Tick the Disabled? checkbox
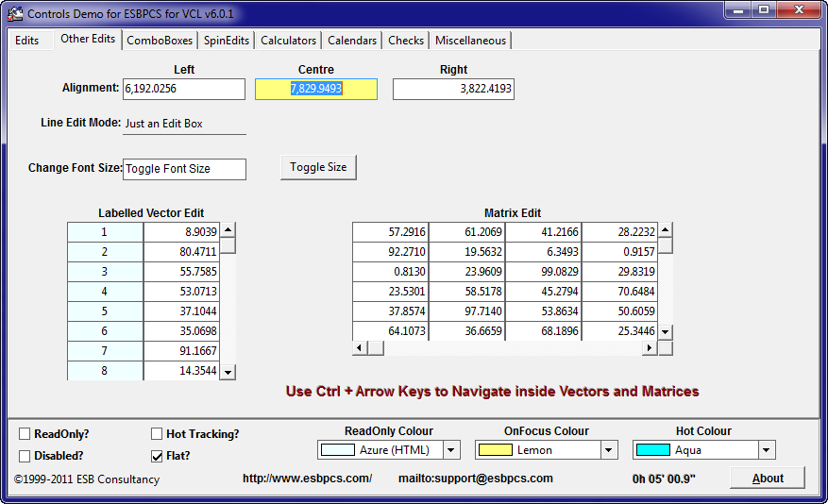The width and height of the screenshot is (828, 504). pyautogui.click(x=25, y=456)
